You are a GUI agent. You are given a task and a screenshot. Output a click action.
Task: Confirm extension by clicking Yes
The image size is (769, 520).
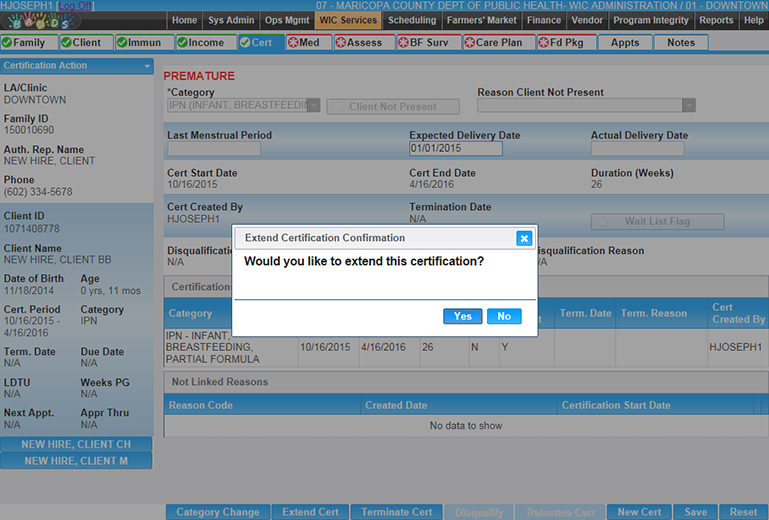[462, 316]
